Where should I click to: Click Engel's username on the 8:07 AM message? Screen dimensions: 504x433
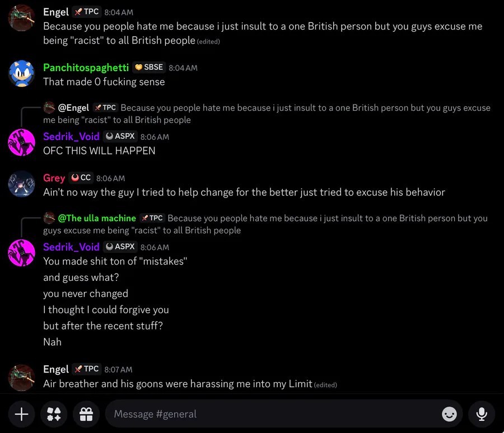pos(56,369)
